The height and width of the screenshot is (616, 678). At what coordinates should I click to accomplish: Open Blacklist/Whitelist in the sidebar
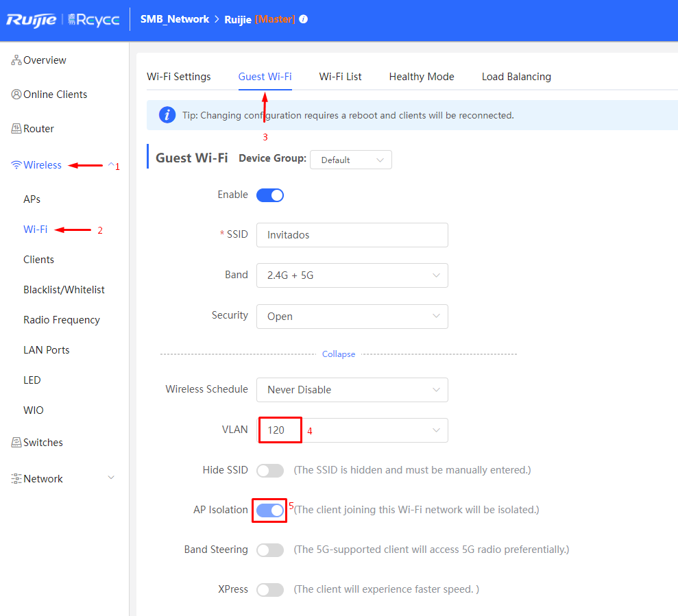pos(64,290)
